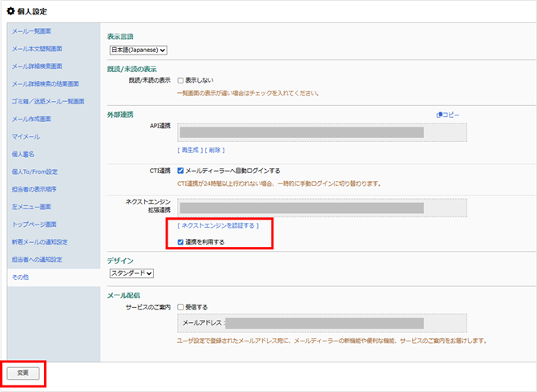Click ネクストエンジンを認証する link

click(218, 225)
